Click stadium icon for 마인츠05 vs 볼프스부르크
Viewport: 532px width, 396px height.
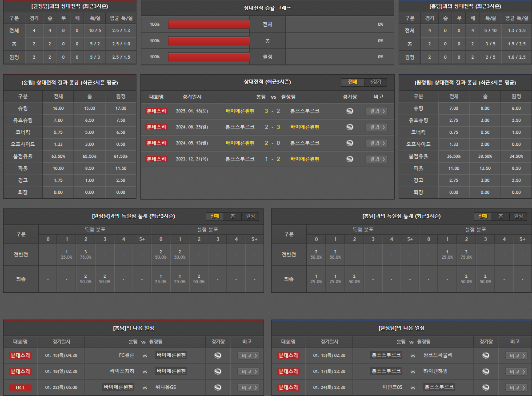click(x=486, y=388)
